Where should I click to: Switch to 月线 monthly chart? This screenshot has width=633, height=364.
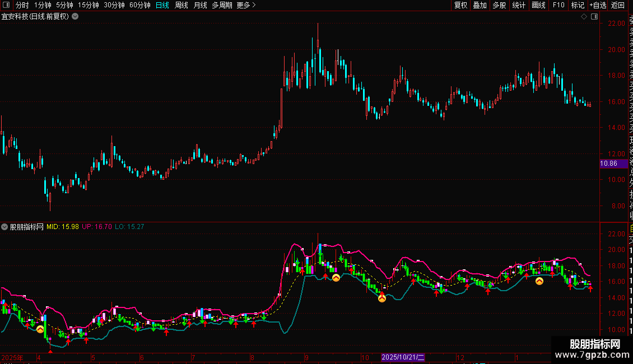(200, 5)
